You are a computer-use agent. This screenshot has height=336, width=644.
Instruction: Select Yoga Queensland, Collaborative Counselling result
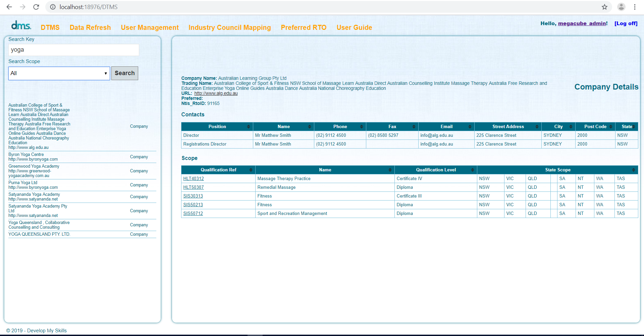82,225
